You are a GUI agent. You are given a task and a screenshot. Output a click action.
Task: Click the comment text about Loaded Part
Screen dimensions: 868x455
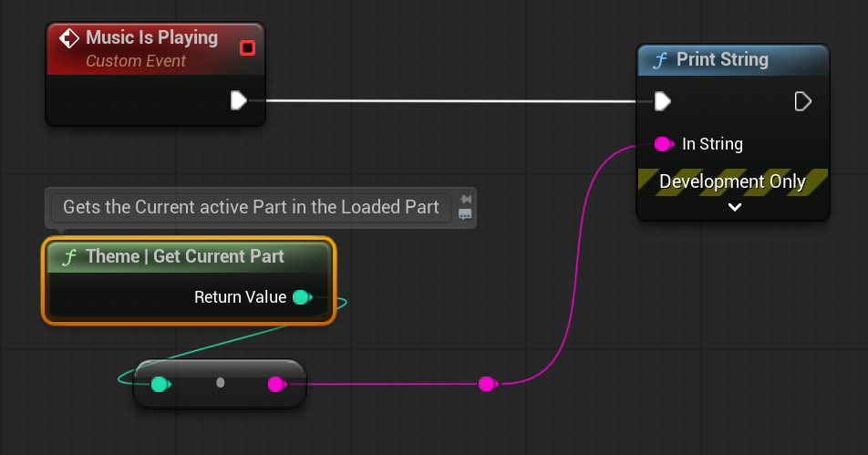251,207
